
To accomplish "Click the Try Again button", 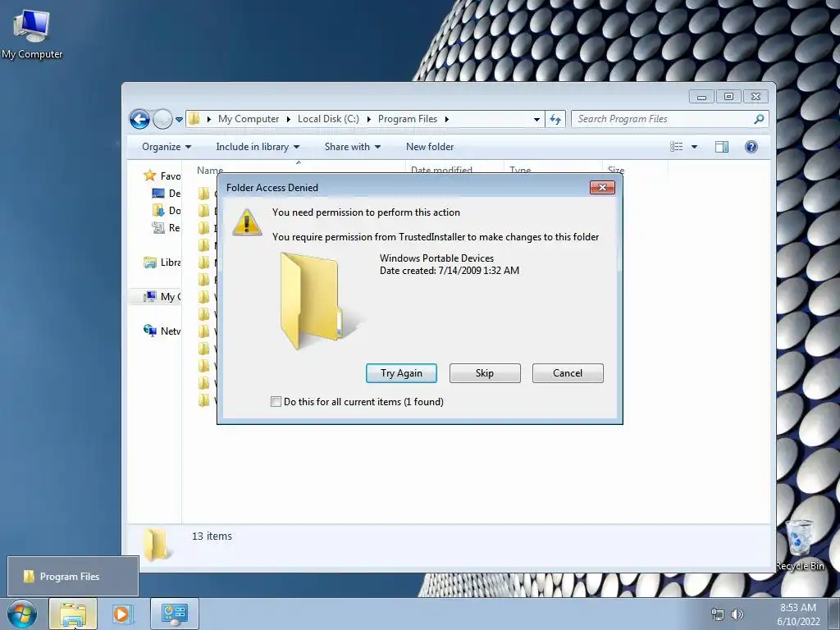I will [x=401, y=373].
